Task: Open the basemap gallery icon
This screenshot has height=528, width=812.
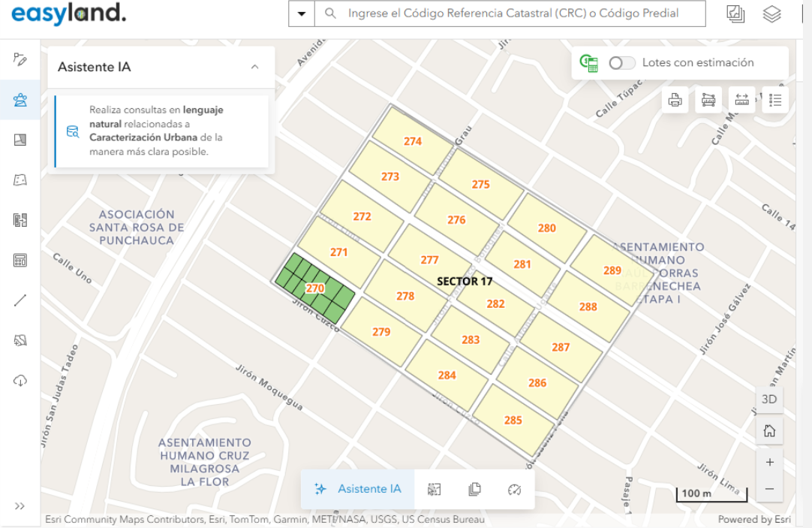Action: click(735, 14)
